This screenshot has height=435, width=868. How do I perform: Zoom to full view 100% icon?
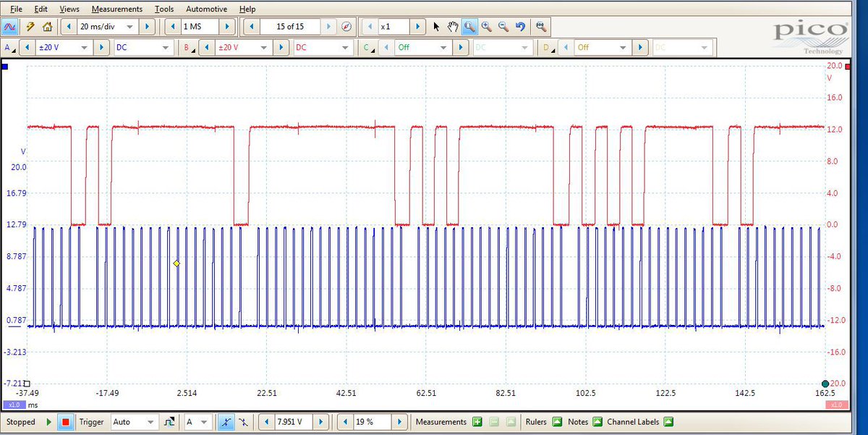(540, 27)
